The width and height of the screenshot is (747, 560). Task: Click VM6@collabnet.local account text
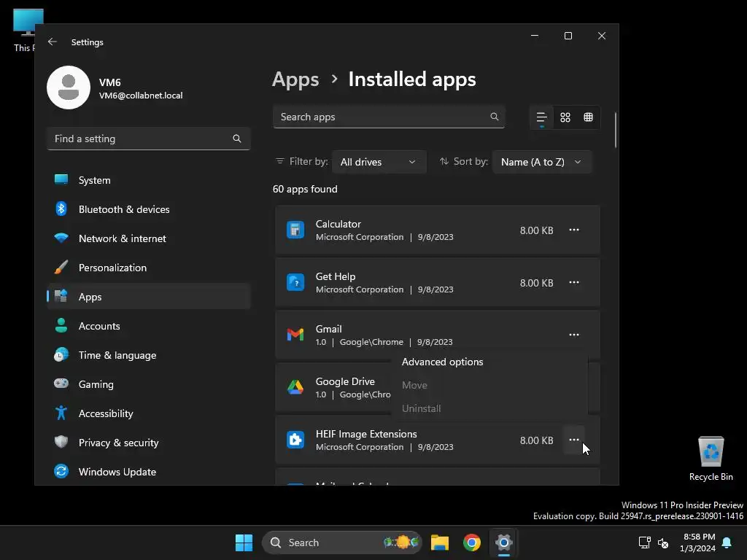(141, 96)
